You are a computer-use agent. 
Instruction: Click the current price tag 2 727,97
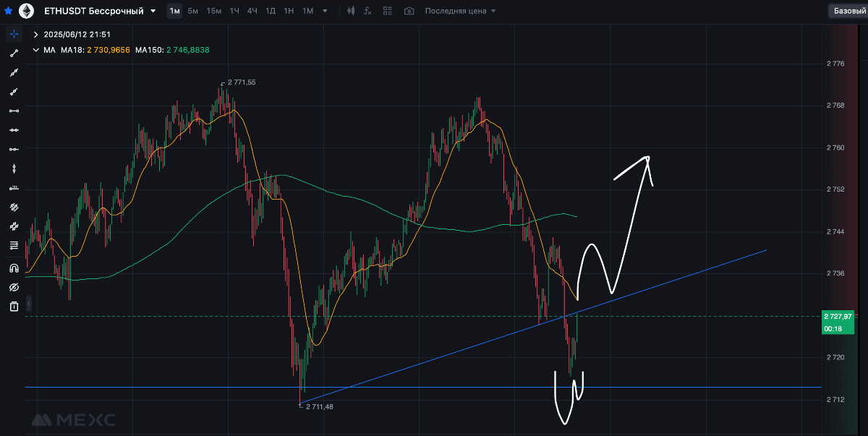[x=839, y=316]
